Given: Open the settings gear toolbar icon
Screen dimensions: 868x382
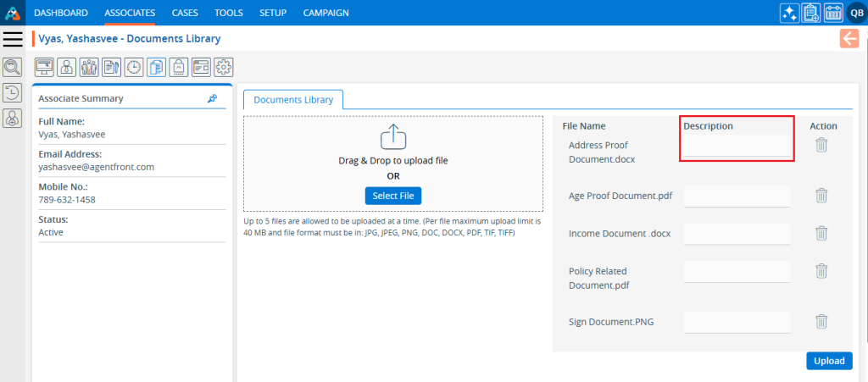Looking at the screenshot, I should pyautogui.click(x=223, y=67).
